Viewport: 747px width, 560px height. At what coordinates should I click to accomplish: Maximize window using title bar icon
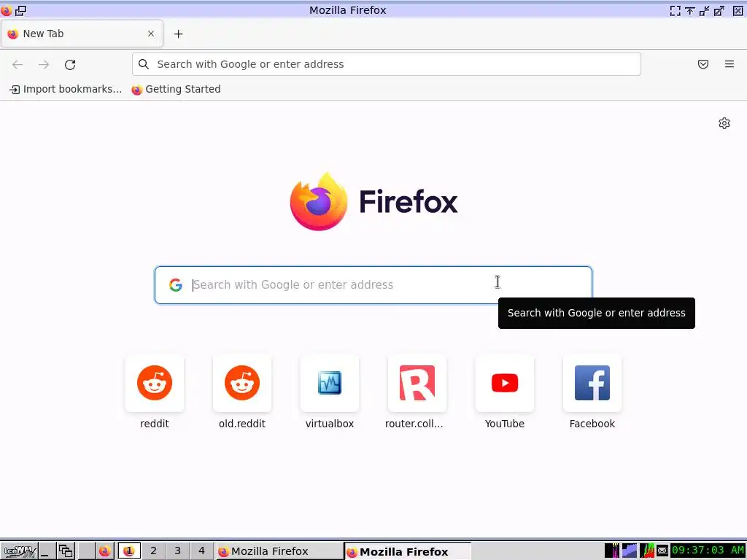(x=719, y=10)
